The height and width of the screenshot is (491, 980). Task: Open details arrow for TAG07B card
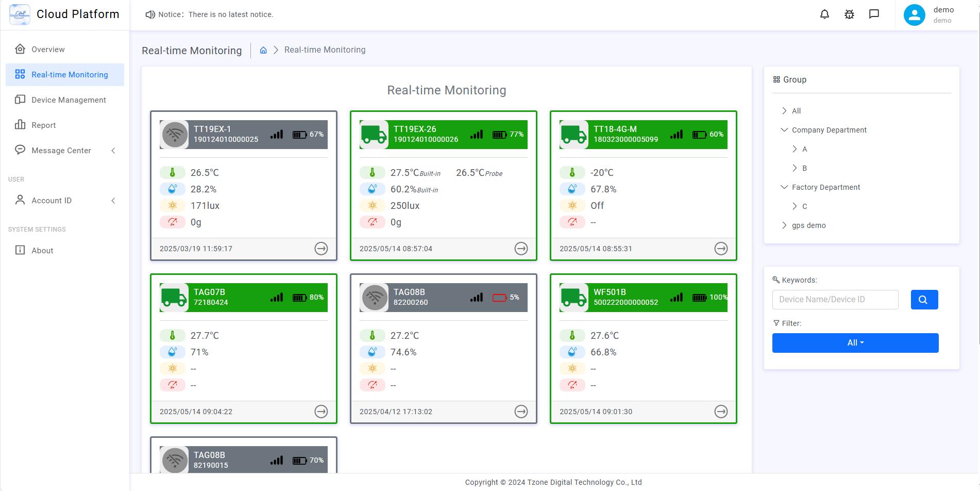click(321, 412)
